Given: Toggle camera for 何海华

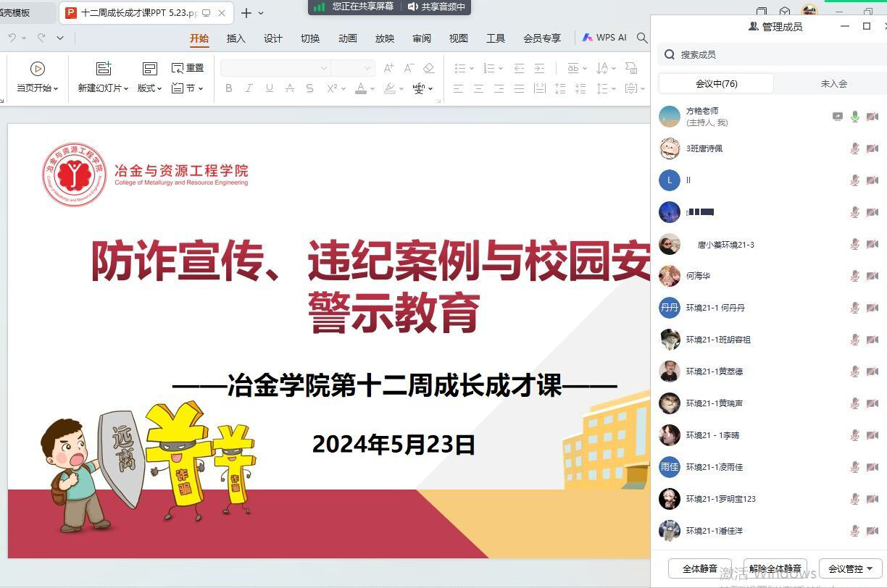Looking at the screenshot, I should pyautogui.click(x=872, y=276).
